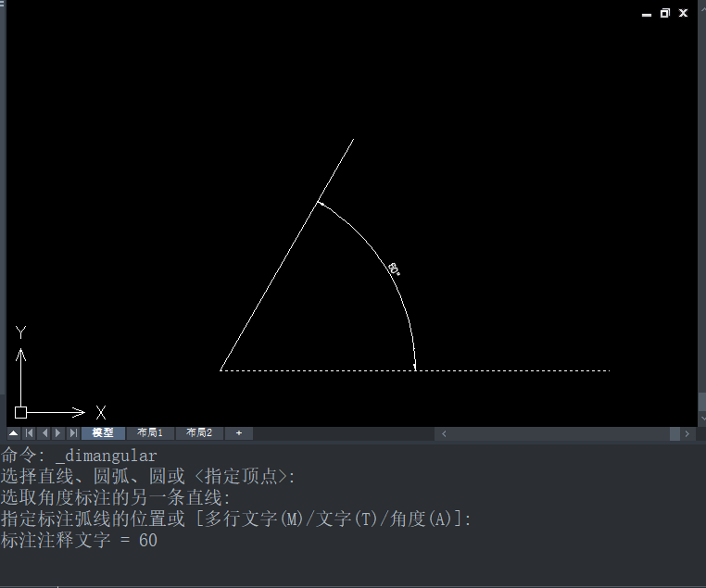Image resolution: width=706 pixels, height=588 pixels.
Task: Jump to the first layout tab arrow
Action: click(30, 433)
